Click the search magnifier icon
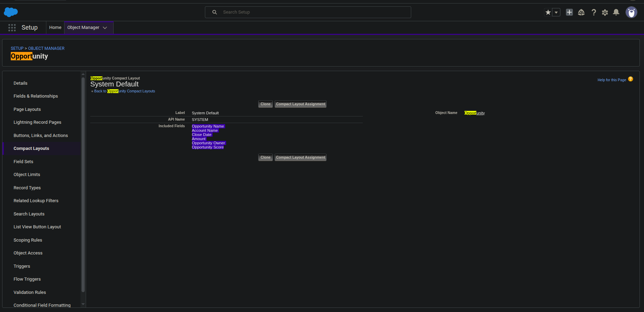The image size is (644, 312). [x=215, y=12]
